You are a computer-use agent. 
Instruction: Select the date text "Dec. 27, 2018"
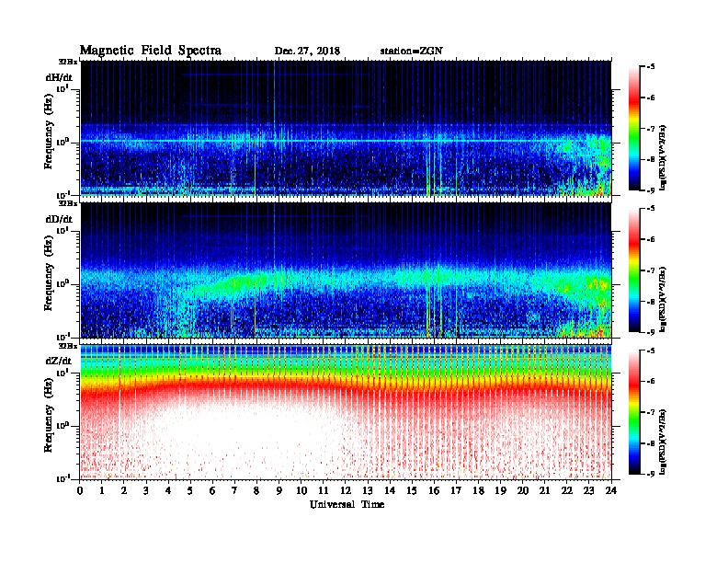coord(307,52)
